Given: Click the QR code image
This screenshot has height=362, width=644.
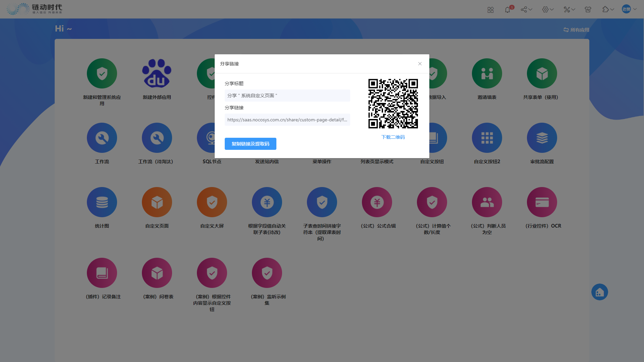Looking at the screenshot, I should pyautogui.click(x=393, y=104).
